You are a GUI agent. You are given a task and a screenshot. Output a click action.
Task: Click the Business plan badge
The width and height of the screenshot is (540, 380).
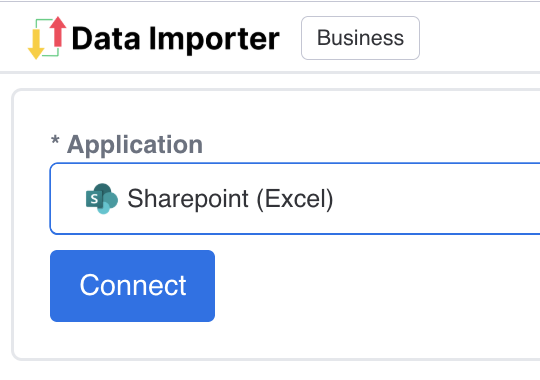click(360, 38)
